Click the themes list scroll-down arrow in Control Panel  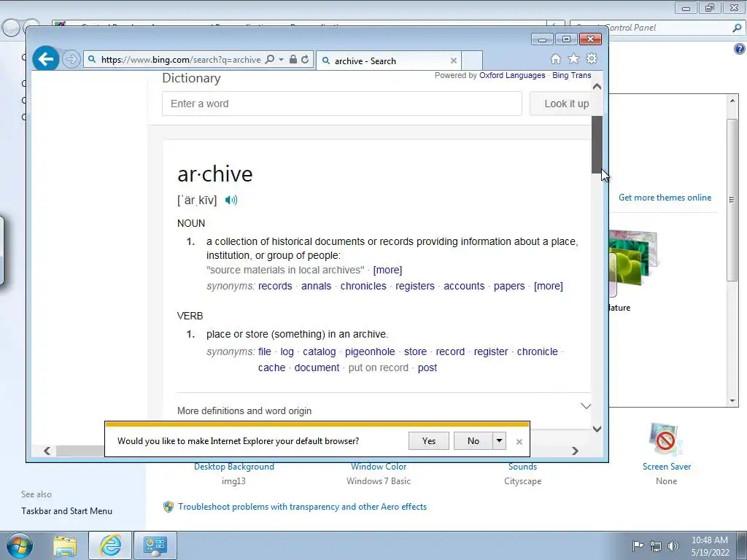tap(732, 401)
